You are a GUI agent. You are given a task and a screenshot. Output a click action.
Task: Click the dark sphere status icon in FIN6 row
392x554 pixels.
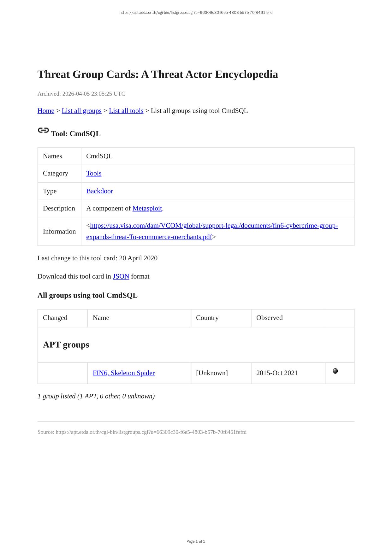coord(335,371)
